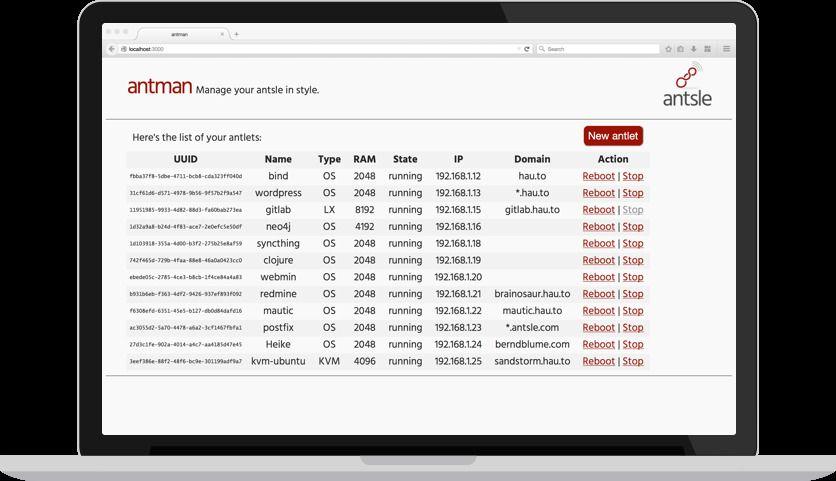
Task: Stop the kvm-ubuntu antlet
Action: click(633, 361)
